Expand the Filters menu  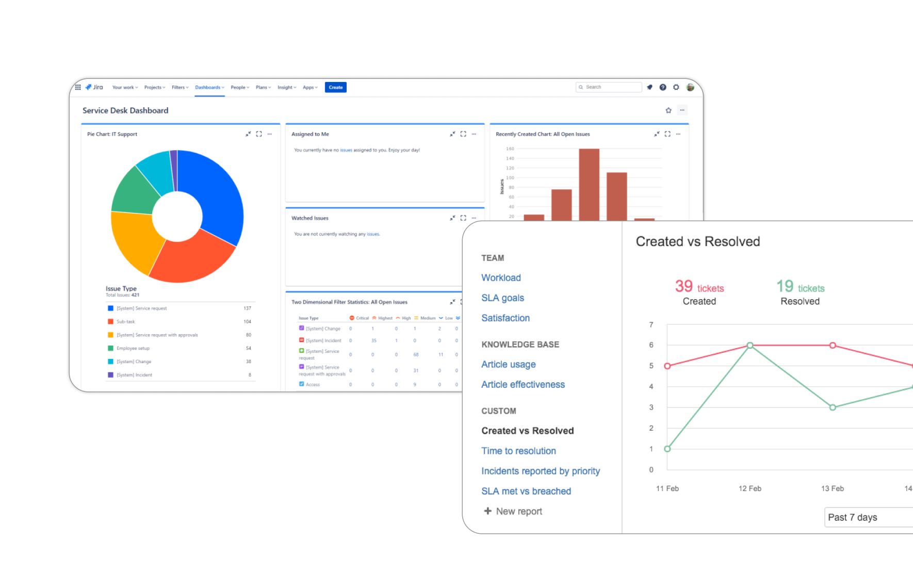pyautogui.click(x=180, y=88)
